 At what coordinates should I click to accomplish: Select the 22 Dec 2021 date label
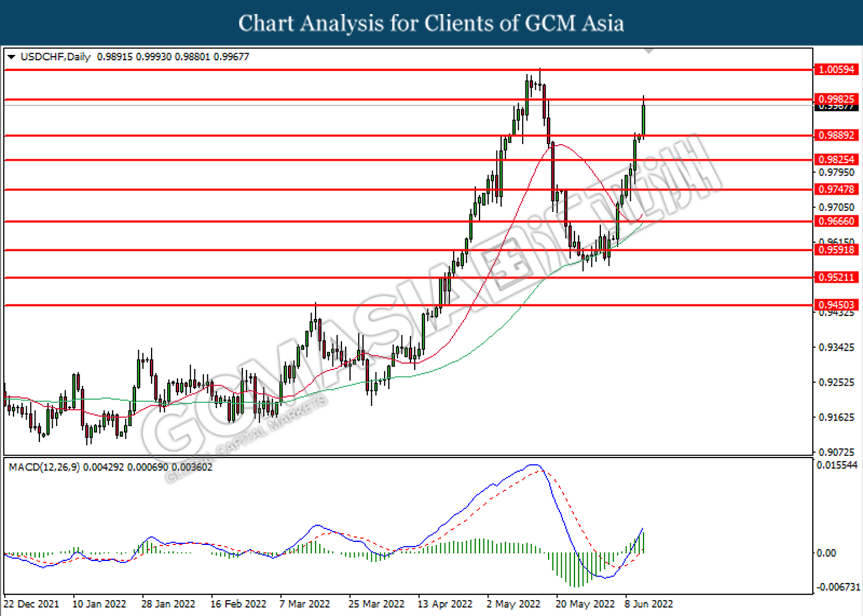point(31,604)
